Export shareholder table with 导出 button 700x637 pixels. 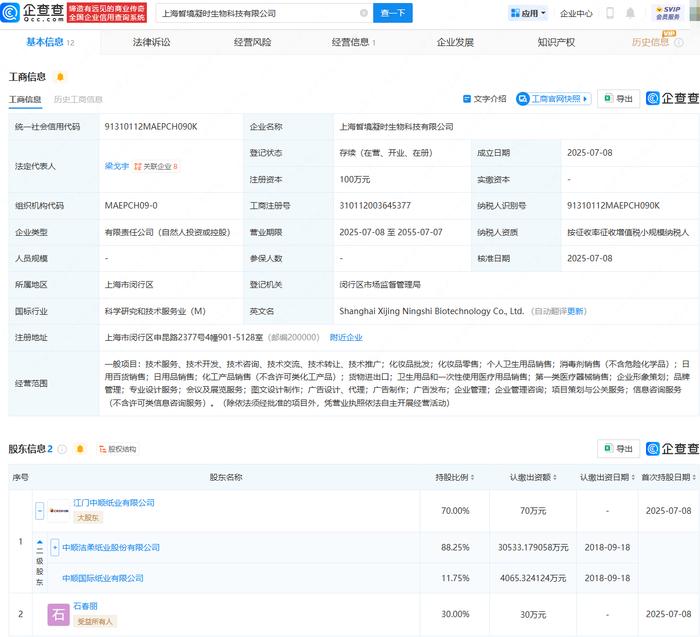(618, 449)
